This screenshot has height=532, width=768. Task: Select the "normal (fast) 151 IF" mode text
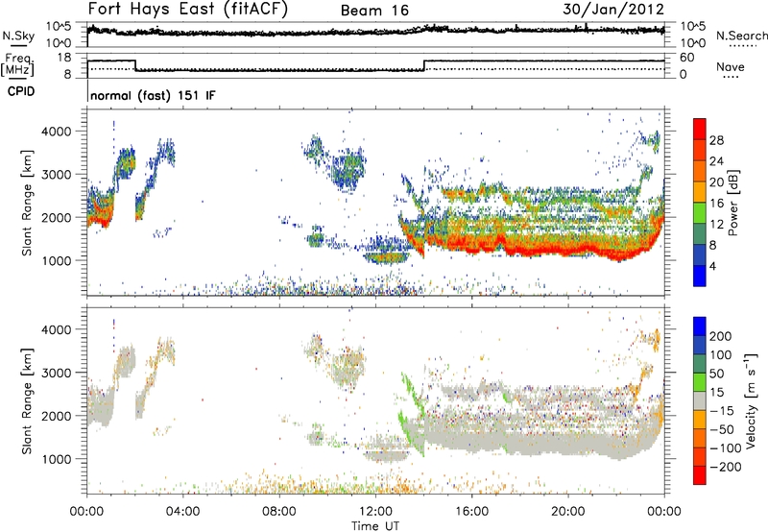pos(153,95)
